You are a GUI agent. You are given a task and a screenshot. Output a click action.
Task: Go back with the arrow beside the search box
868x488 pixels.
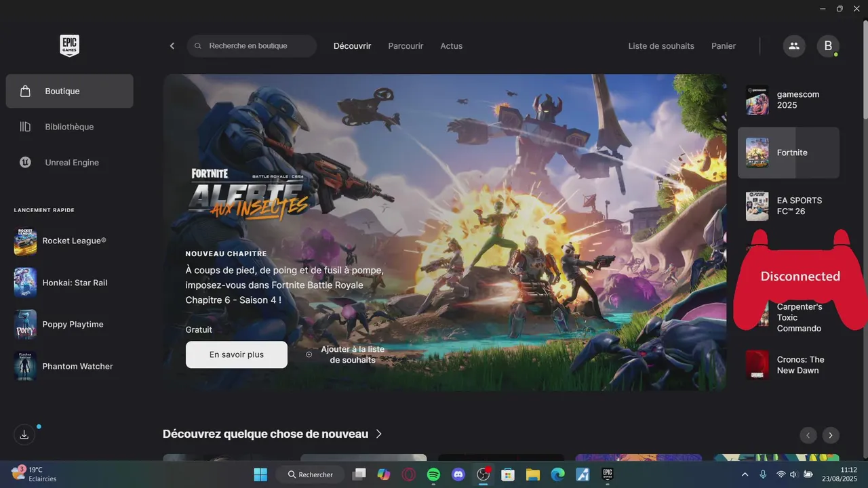[172, 46]
